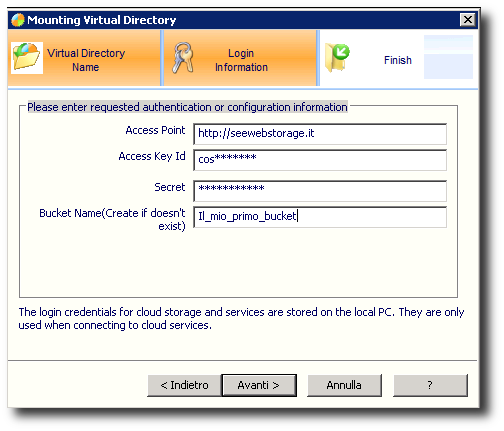504x431 pixels.
Task: Click the Access Point input field
Action: pyautogui.click(x=320, y=134)
